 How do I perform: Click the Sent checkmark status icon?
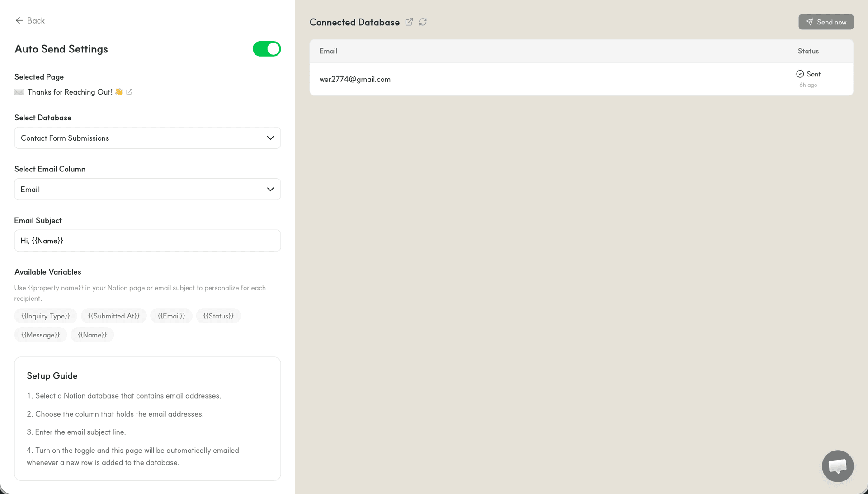(x=800, y=73)
